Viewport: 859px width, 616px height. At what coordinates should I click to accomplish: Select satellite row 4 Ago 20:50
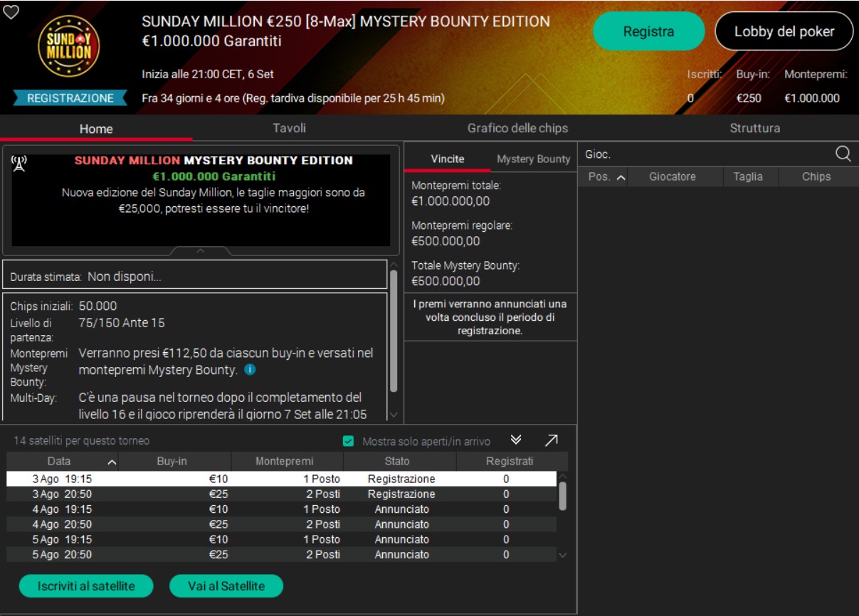(282, 524)
